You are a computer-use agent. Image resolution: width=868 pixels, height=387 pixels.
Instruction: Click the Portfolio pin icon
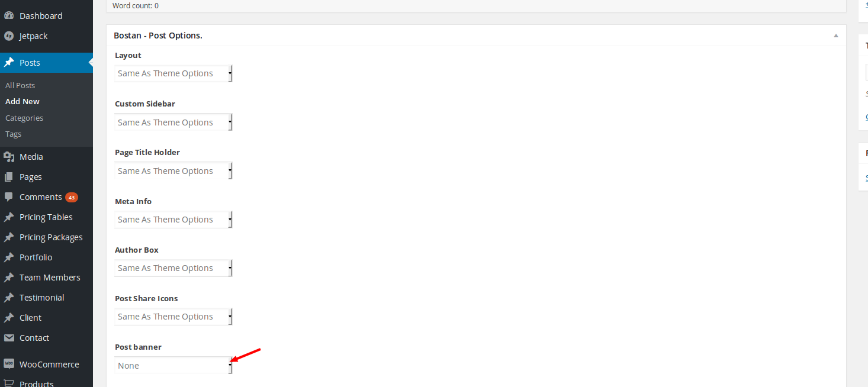(x=9, y=257)
